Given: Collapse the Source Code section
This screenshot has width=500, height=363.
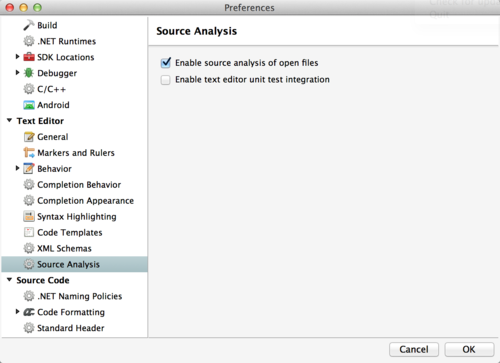Looking at the screenshot, I should coord(9,280).
